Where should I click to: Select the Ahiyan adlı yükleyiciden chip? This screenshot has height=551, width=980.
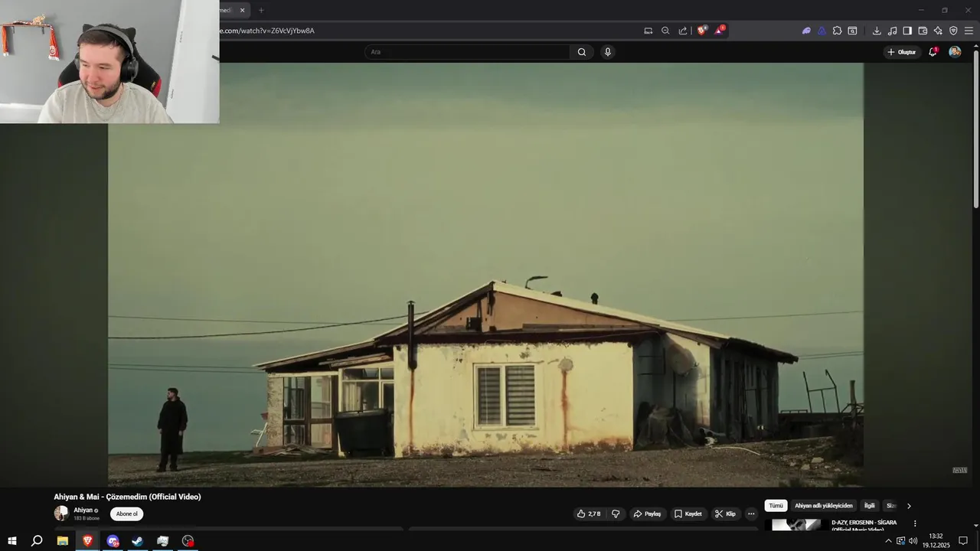click(824, 506)
